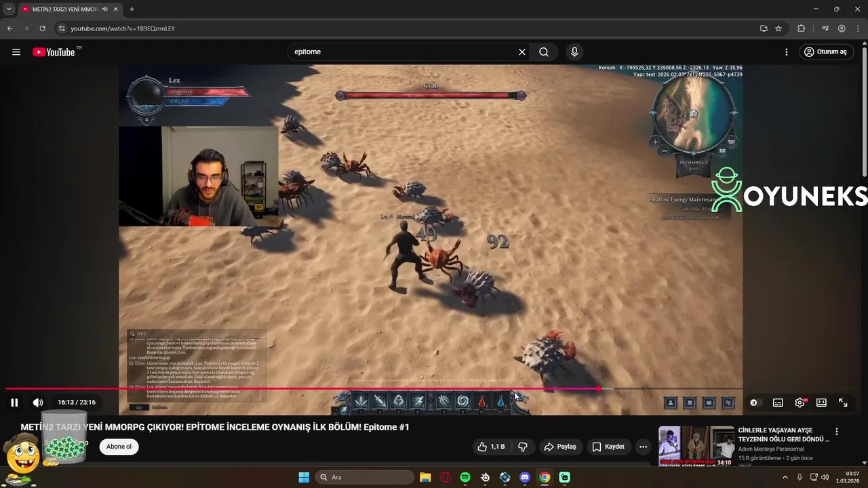Viewport: 868px width, 488px height.
Task: Click the 'Oturum aç' sign-in button
Action: coord(825,52)
